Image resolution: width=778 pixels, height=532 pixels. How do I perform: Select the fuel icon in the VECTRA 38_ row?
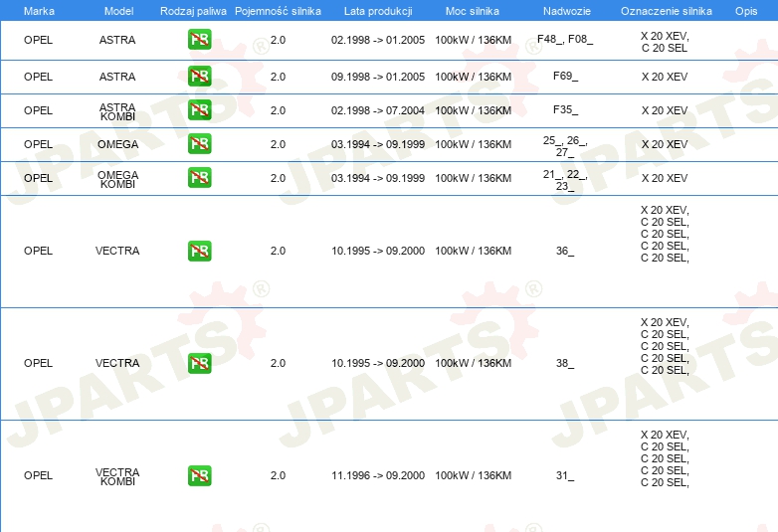(x=199, y=363)
